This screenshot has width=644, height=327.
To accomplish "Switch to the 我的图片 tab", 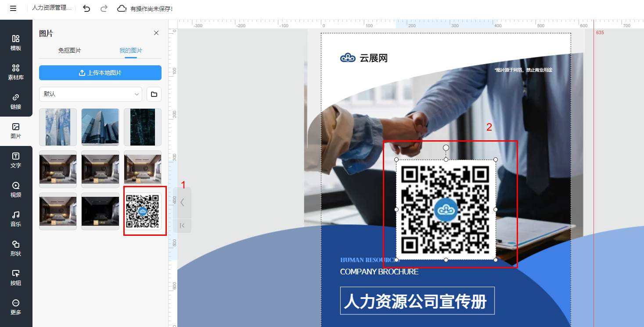I will [131, 50].
